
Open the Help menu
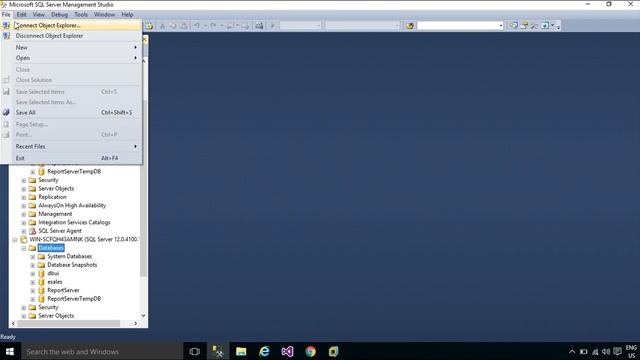(127, 14)
